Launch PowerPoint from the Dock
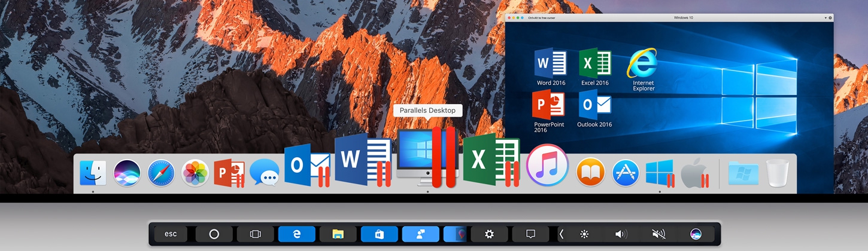 pyautogui.click(x=229, y=173)
